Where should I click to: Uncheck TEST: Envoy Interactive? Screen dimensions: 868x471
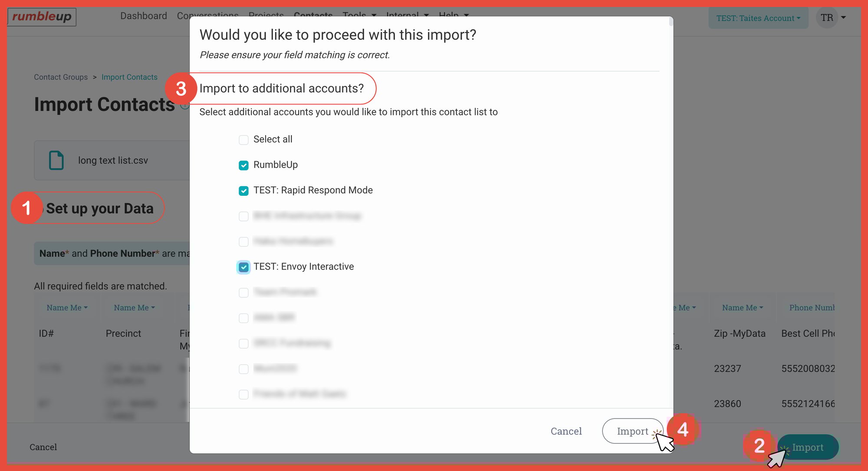point(243,267)
